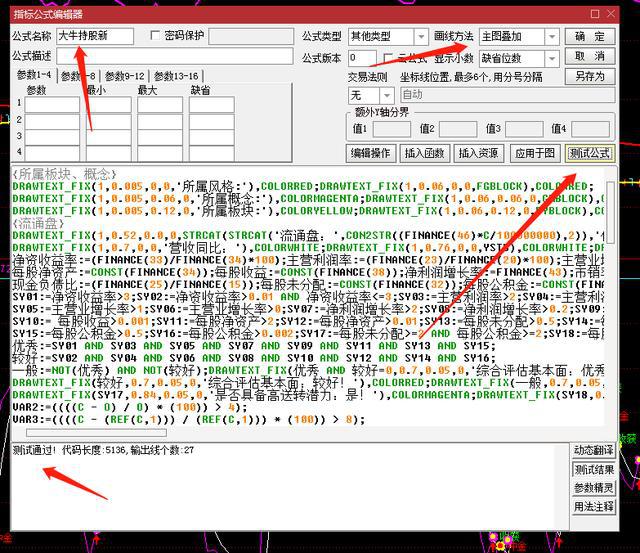Screen dimensions: 640x553
Task: Toggle the 密码保护 checkbox
Action: [x=155, y=36]
